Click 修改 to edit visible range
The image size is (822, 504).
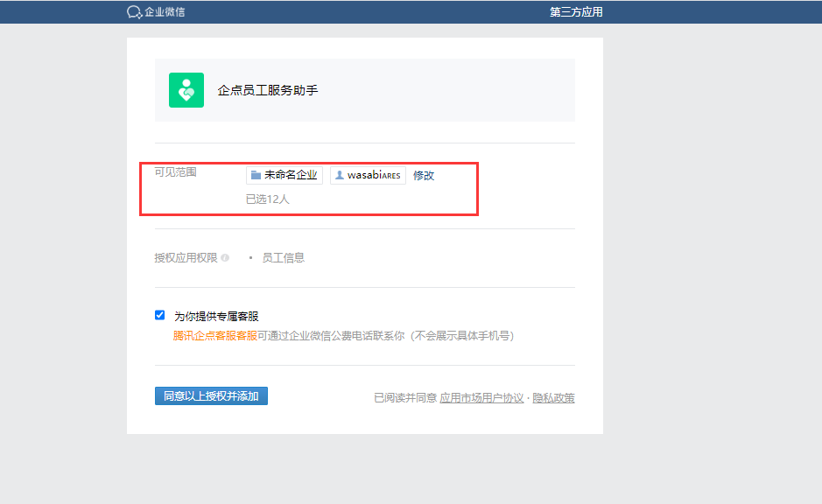tap(424, 176)
